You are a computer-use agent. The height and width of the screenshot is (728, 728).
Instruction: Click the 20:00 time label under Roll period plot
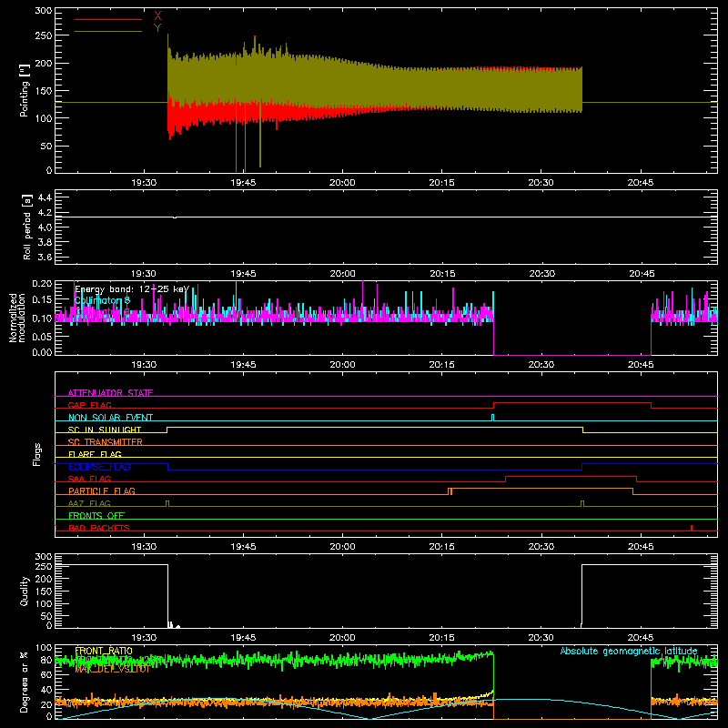pyautogui.click(x=343, y=274)
